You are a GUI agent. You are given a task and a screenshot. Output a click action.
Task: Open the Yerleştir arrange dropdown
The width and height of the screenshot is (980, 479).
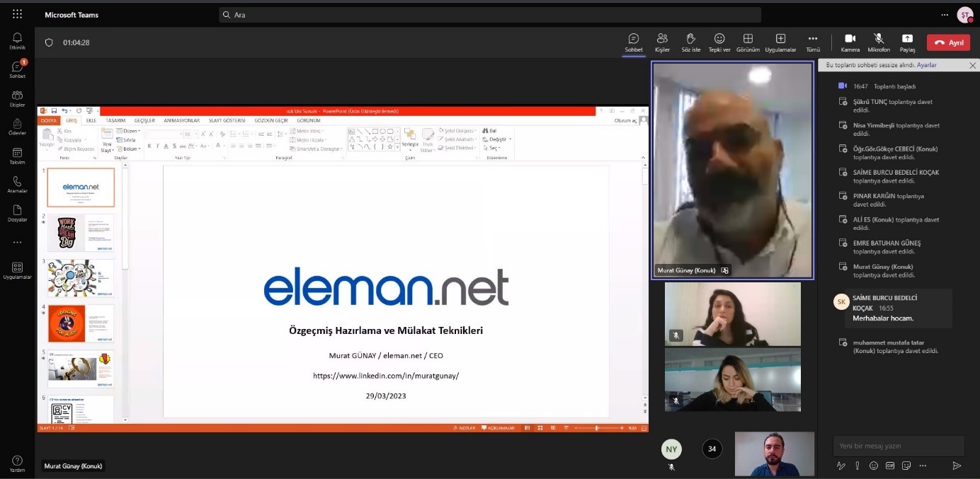411,140
